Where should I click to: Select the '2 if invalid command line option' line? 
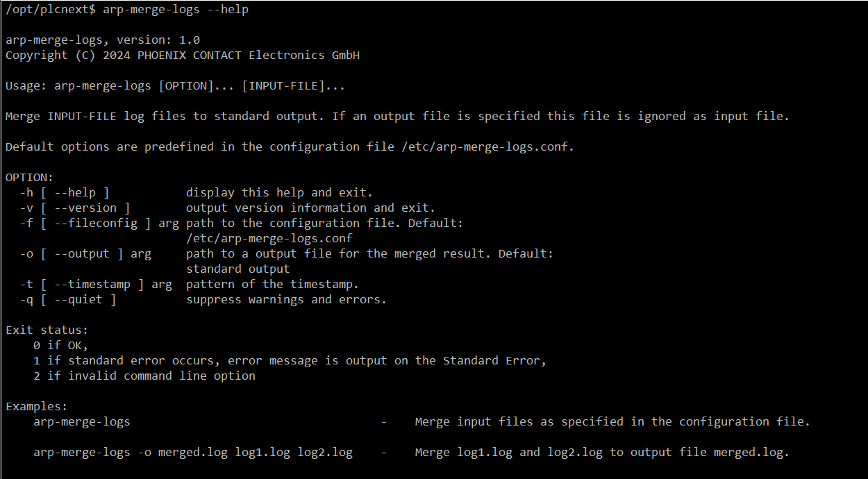point(144,376)
